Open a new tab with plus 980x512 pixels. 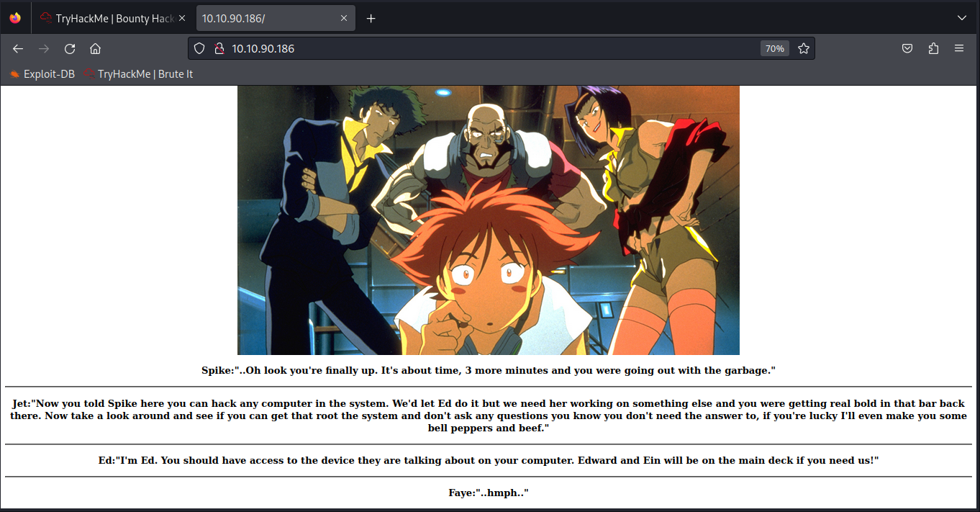click(x=371, y=18)
